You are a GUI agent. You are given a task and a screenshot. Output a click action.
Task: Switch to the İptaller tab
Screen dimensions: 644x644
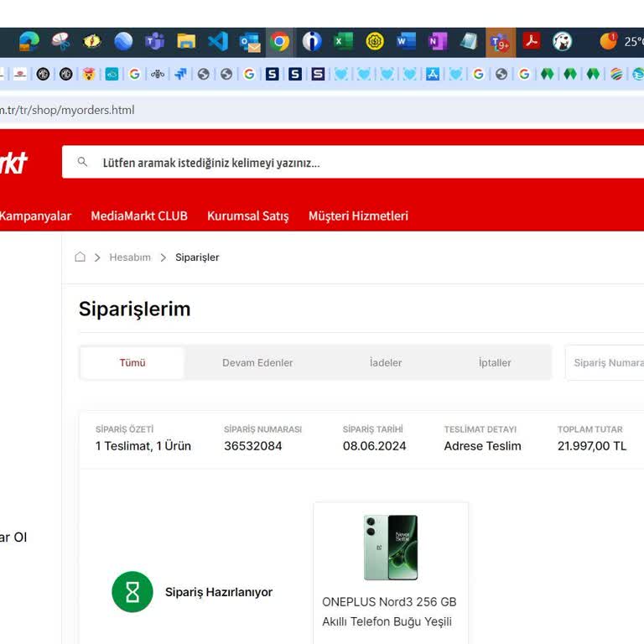495,362
